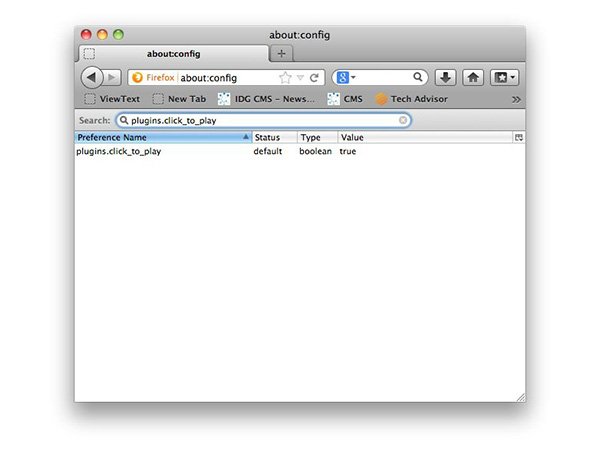
Task: Click the search magnifier in the Google box
Action: [418, 77]
